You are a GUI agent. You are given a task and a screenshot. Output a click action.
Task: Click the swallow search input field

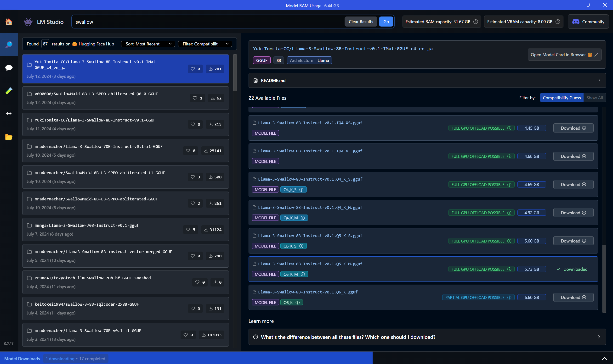click(206, 22)
